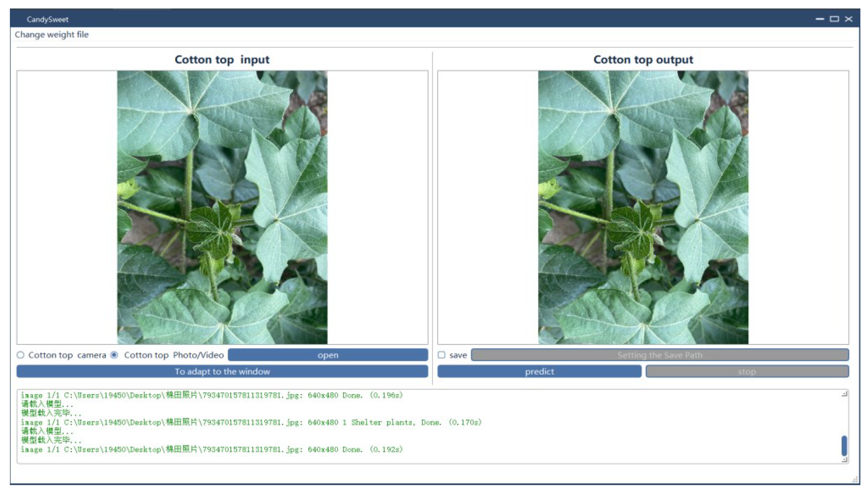Click the log scrollbar up arrow
The height and width of the screenshot is (493, 868).
tap(844, 394)
